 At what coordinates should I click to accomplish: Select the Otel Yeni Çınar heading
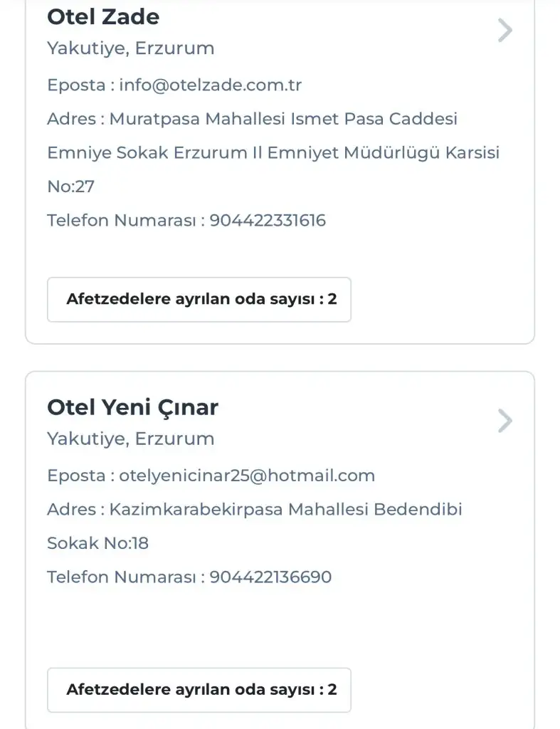[132, 407]
